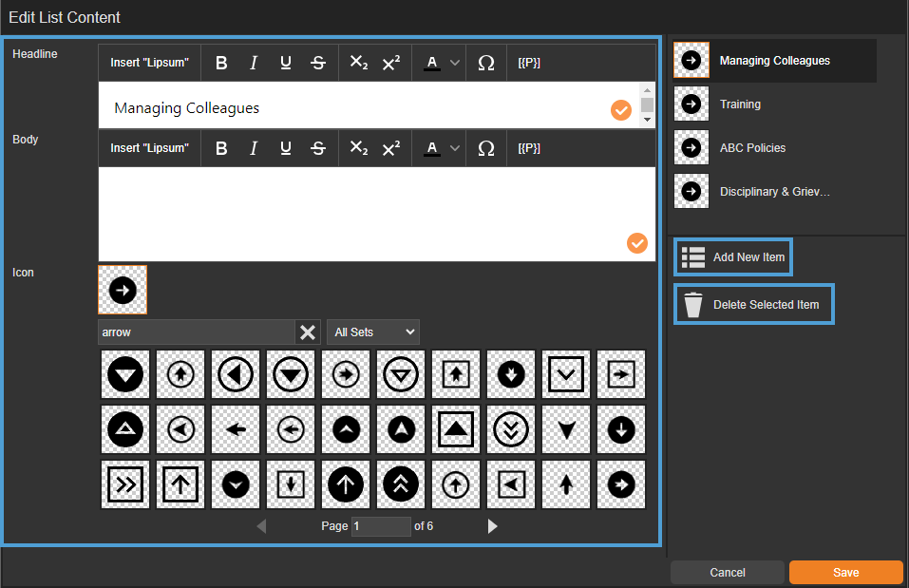Expand Body text color dropdown arrow
This screenshot has height=588, width=909.
click(x=455, y=148)
